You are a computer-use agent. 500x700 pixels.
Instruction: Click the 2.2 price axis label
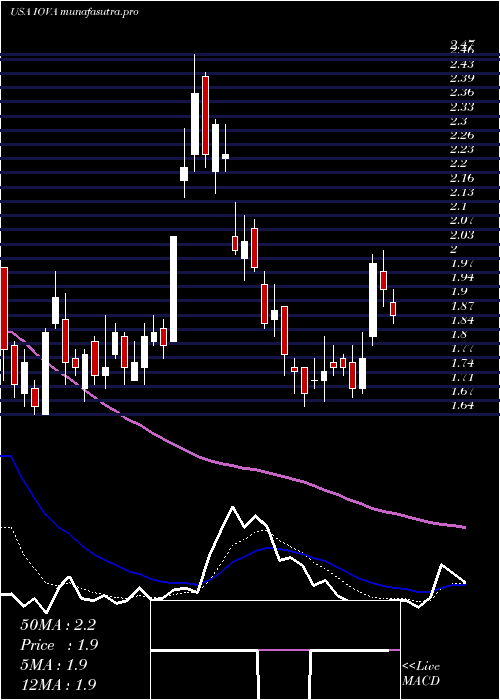[459, 163]
